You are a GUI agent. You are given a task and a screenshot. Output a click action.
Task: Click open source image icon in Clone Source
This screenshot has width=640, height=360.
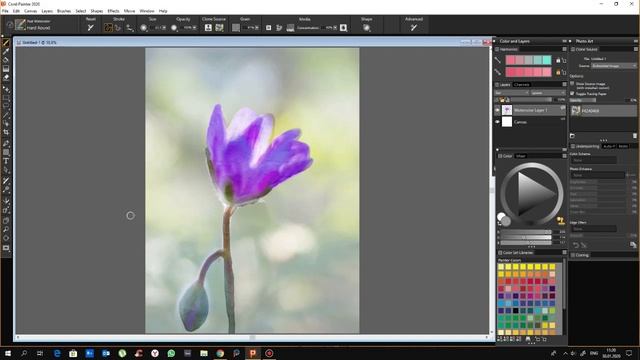pyautogui.click(x=572, y=136)
